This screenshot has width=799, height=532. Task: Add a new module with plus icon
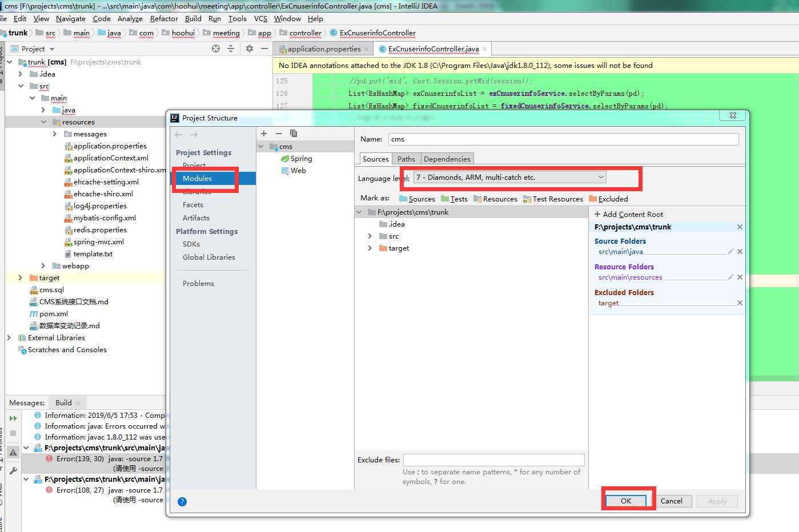coord(264,134)
